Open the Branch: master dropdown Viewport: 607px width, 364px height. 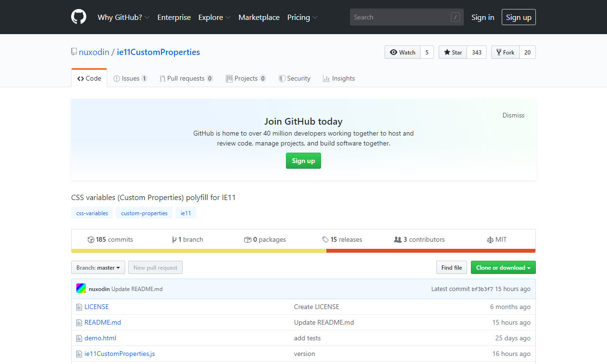pos(98,268)
